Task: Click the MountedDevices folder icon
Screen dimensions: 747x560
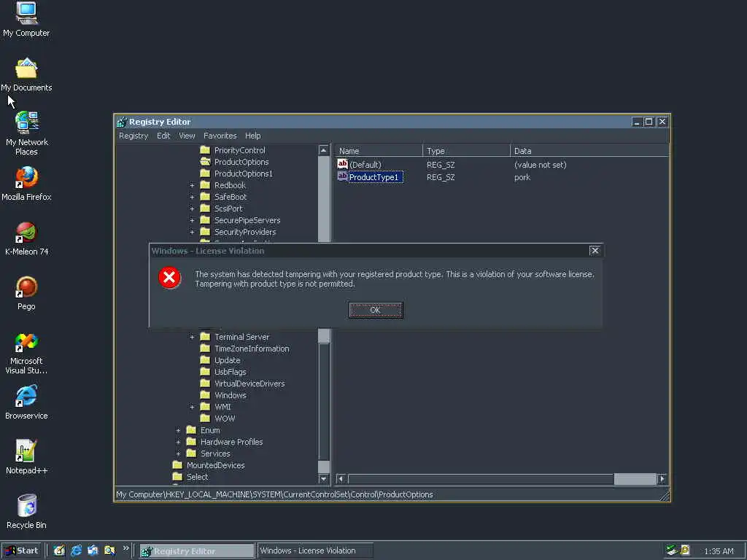Action: click(x=178, y=465)
